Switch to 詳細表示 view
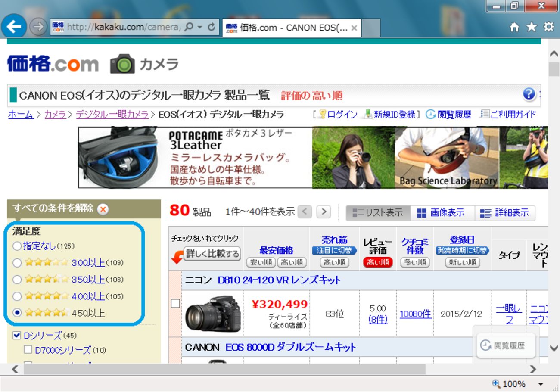This screenshot has width=560, height=392. coord(505,213)
